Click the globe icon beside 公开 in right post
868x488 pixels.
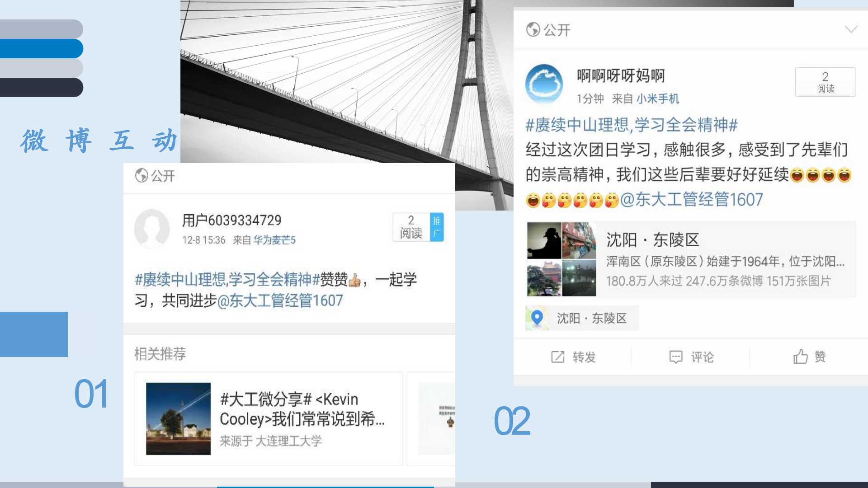tap(533, 30)
